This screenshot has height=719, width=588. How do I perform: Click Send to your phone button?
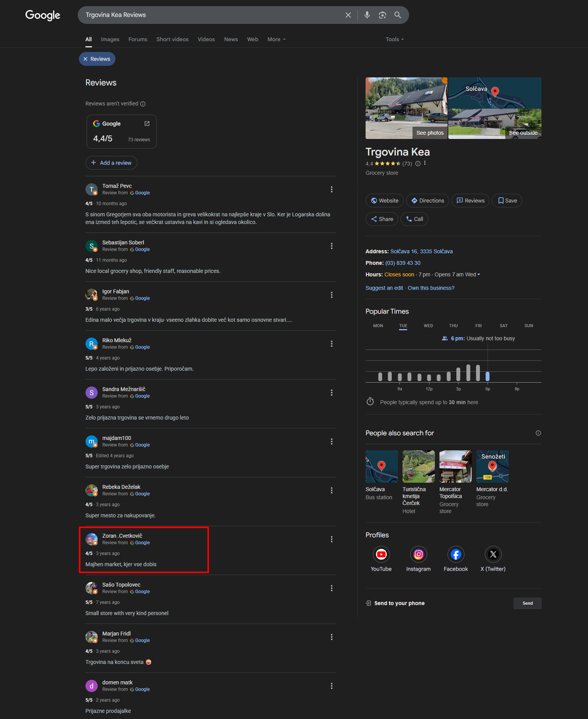(528, 603)
